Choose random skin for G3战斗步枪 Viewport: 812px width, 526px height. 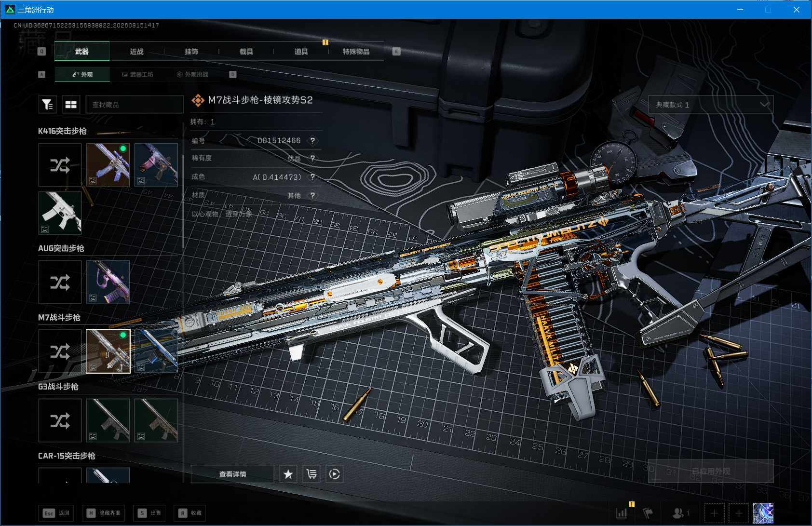[60, 420]
